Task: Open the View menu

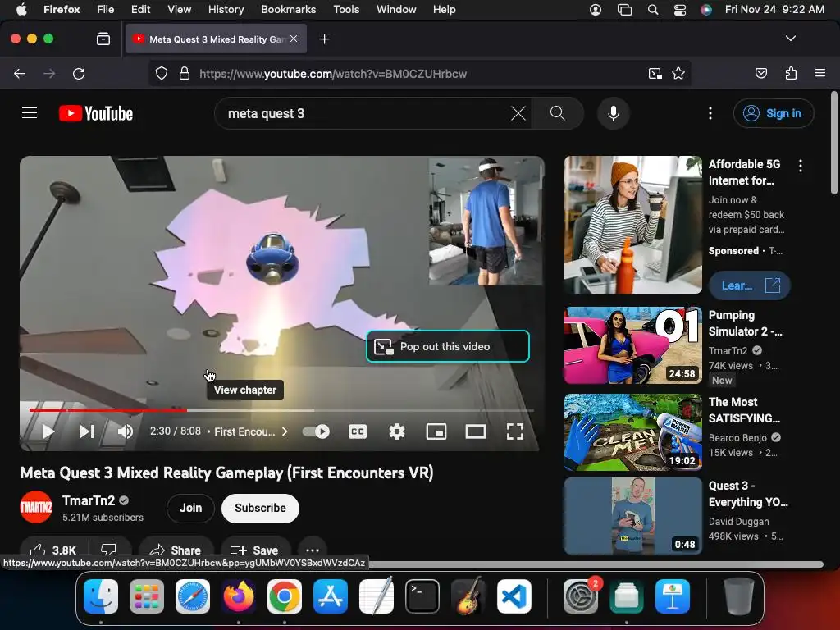Action: click(x=179, y=9)
